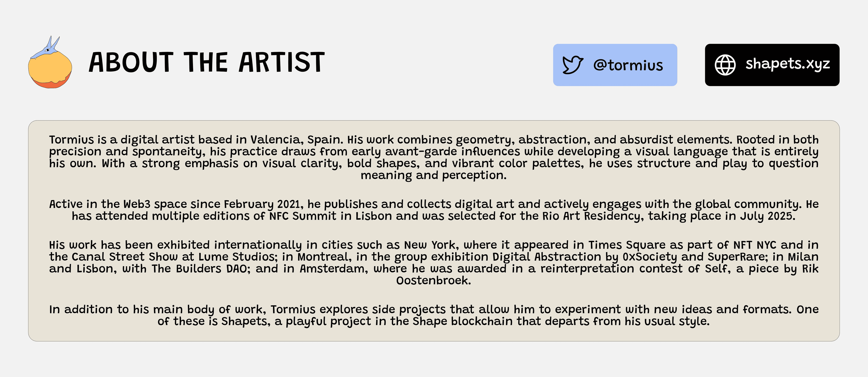Click the globe website icon
Image resolution: width=868 pixels, height=377 pixels.
pyautogui.click(x=725, y=65)
